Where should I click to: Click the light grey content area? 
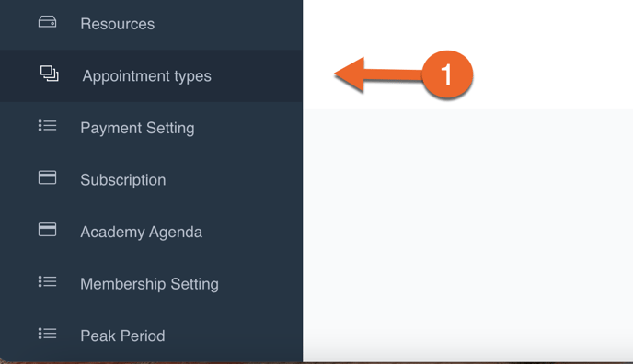coord(468,233)
